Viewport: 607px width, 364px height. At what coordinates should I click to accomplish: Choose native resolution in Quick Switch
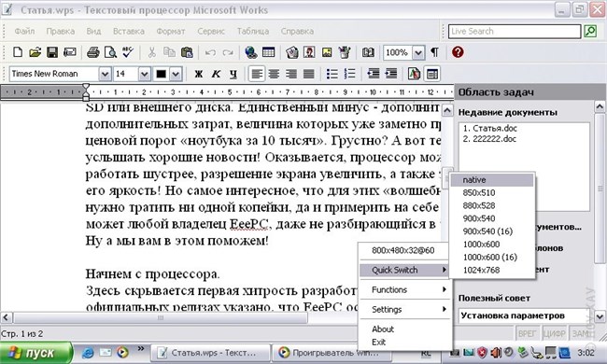[x=492, y=180]
